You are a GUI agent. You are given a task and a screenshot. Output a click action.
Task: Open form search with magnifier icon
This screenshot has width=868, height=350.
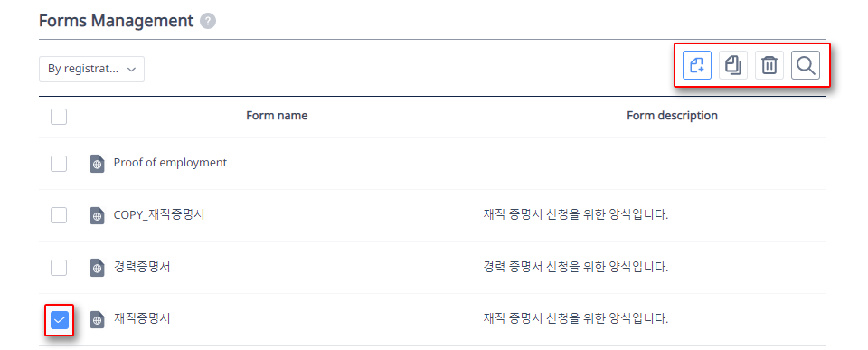806,65
